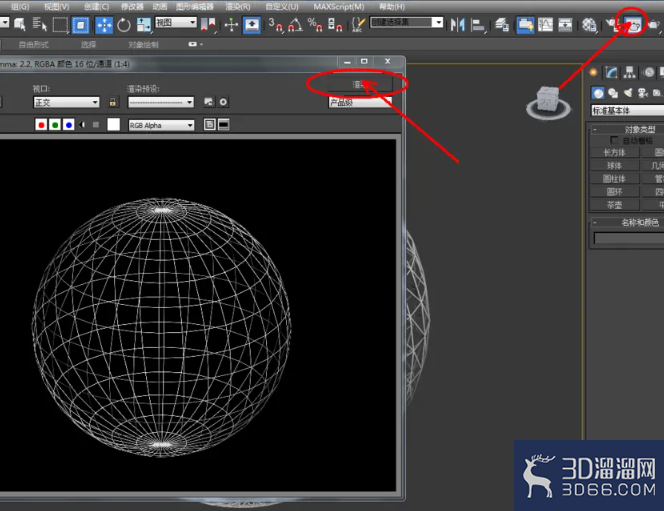The image size is (664, 511).
Task: Select the Geometry category sphere icon
Action: tap(598, 93)
